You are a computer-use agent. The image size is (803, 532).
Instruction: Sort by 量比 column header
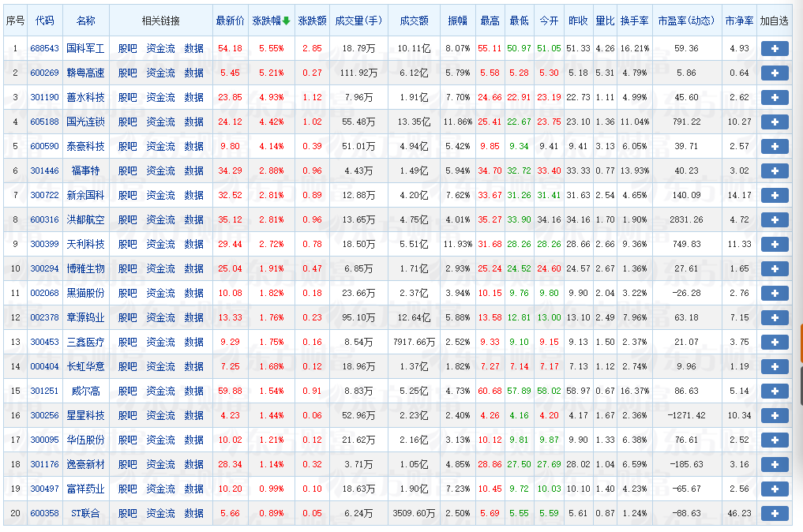pyautogui.click(x=605, y=21)
